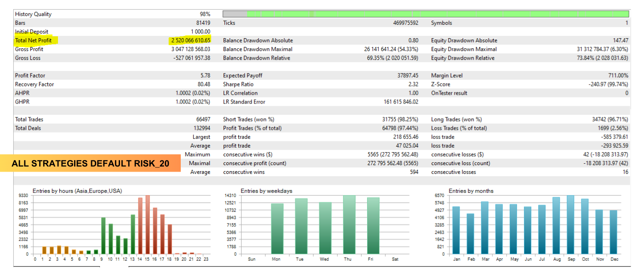This screenshot has width=644, height=276.
Task: Select the green hour 9 bar
Action: [x=103, y=236]
